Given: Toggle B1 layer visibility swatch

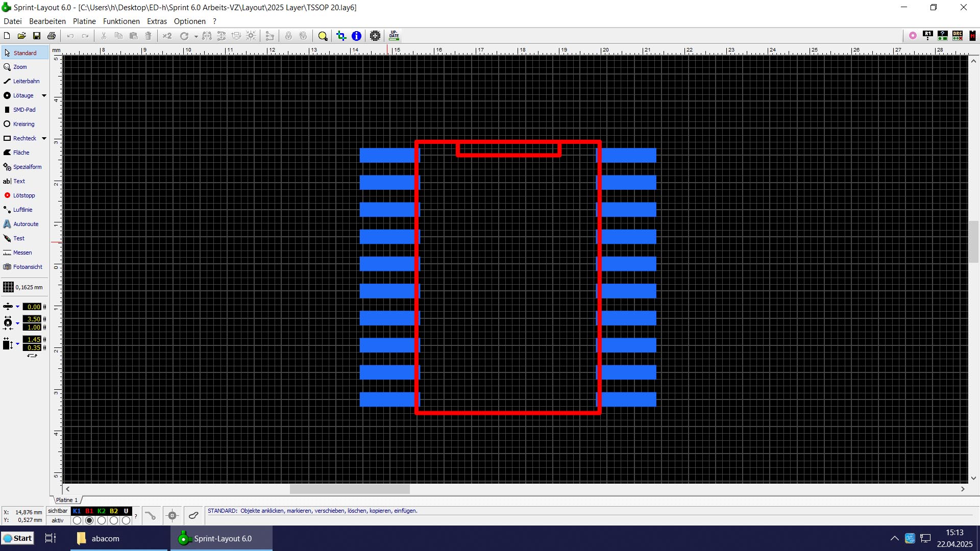Looking at the screenshot, I should tap(89, 511).
